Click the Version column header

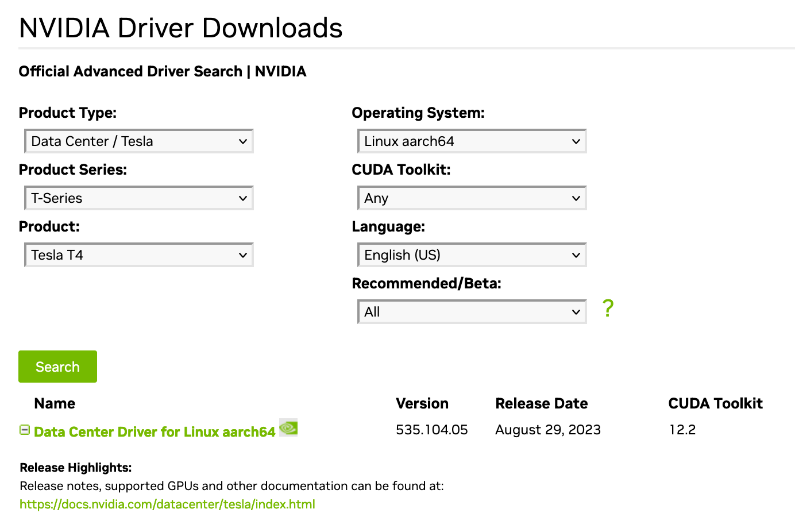point(422,404)
